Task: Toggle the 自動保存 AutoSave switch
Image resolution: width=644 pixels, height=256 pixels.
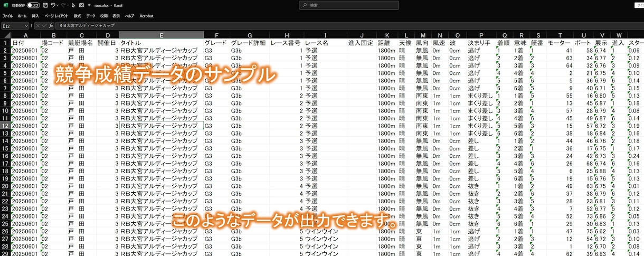Action: 34,5
